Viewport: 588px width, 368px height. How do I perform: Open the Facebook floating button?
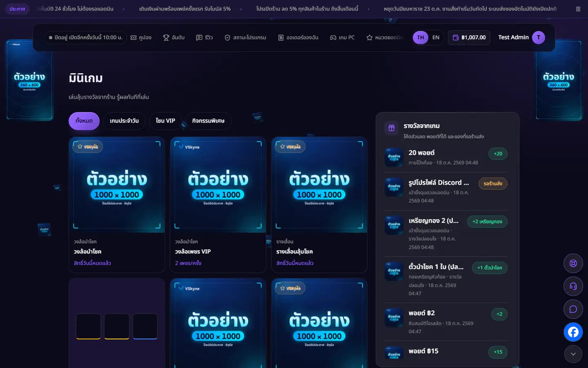(573, 332)
